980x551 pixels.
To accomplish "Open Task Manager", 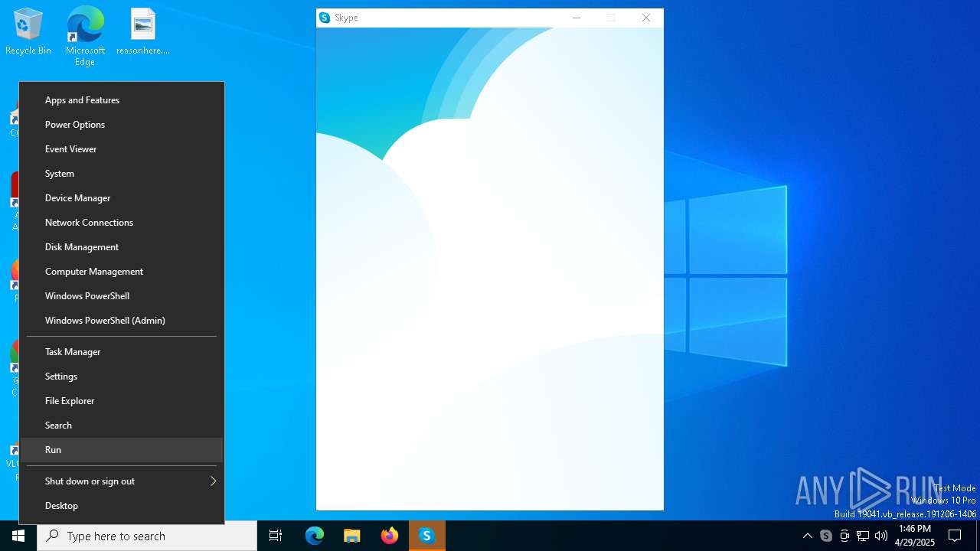I will (122, 352).
